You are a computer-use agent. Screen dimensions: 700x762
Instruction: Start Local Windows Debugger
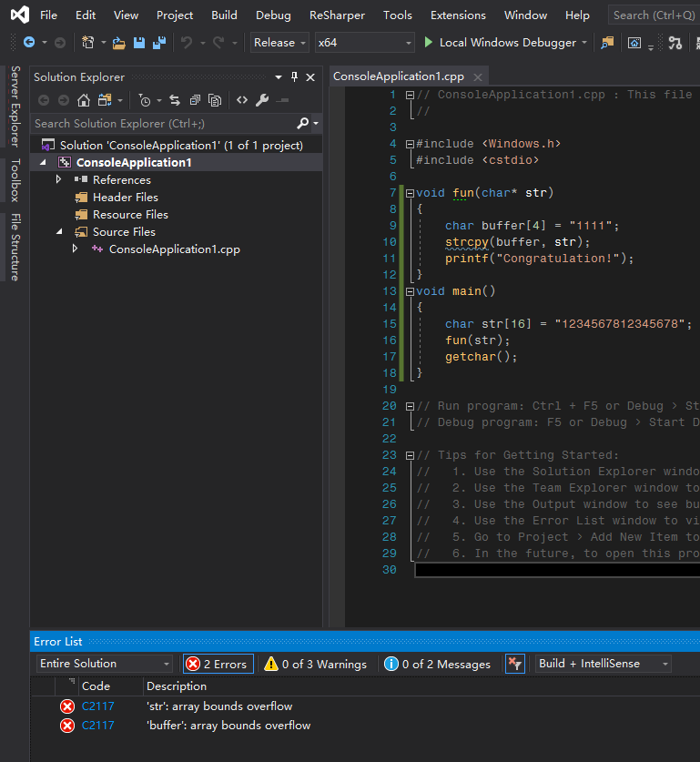500,43
